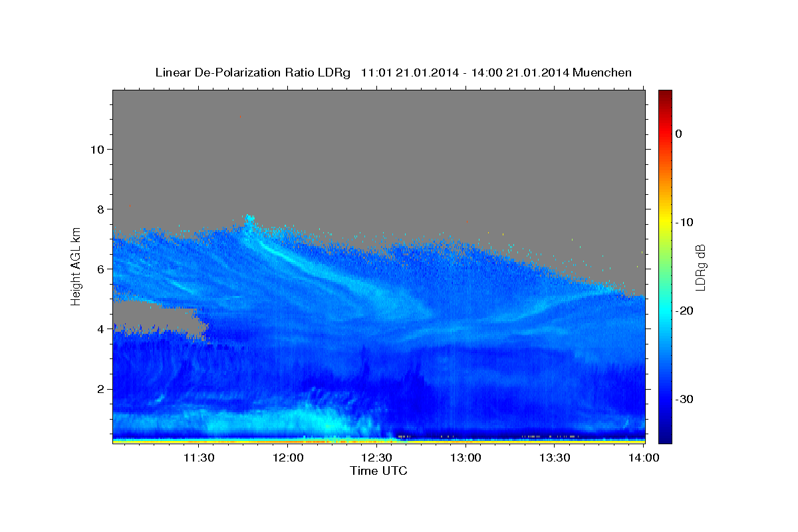Click the 'LDRg dB' colorbar label

coord(700,267)
